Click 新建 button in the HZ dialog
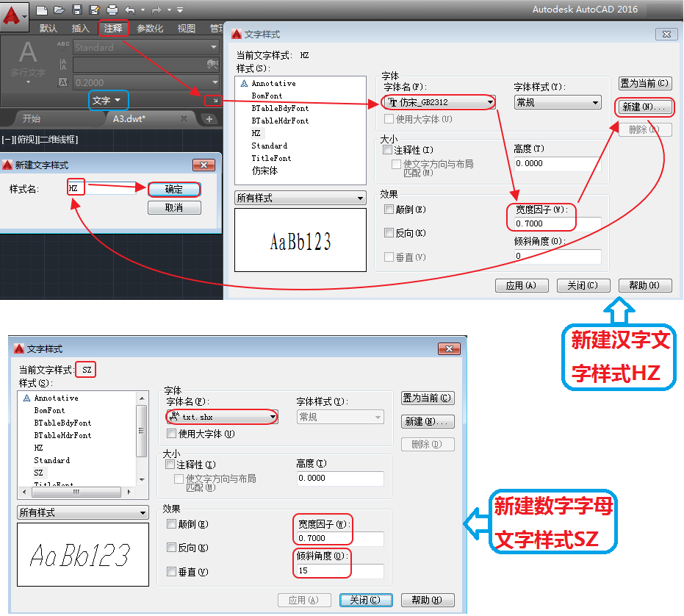 644,107
